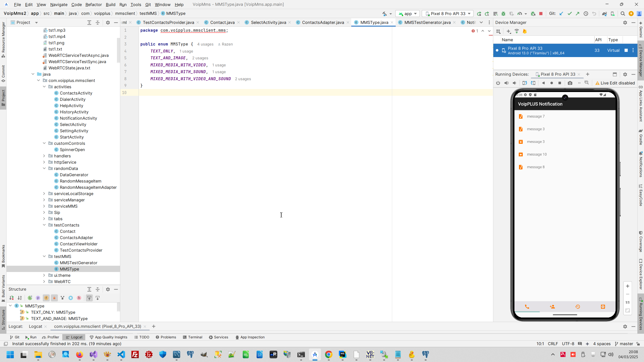Image resolution: width=644 pixels, height=362 pixels.
Task: Open the Terminal tool window button
Action: click(192, 337)
